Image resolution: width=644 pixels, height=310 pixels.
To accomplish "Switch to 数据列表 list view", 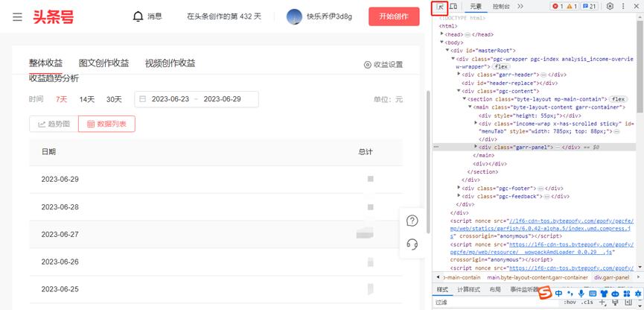I will point(106,124).
